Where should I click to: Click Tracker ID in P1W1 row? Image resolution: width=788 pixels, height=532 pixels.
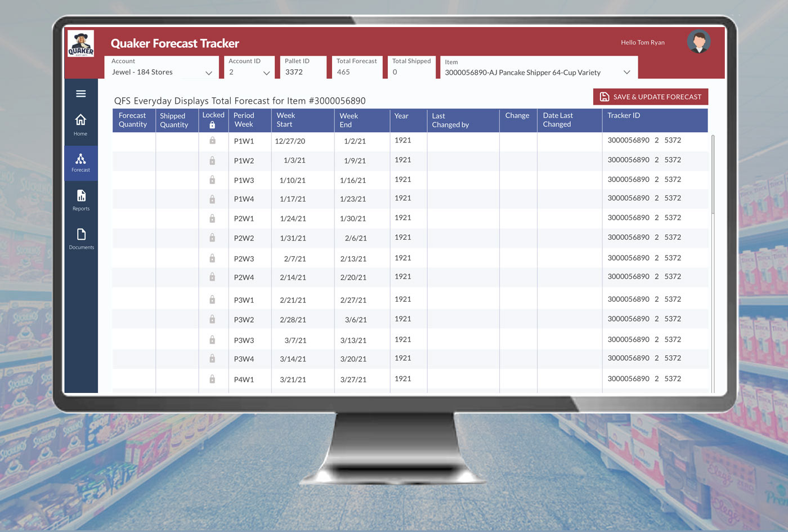644,140
